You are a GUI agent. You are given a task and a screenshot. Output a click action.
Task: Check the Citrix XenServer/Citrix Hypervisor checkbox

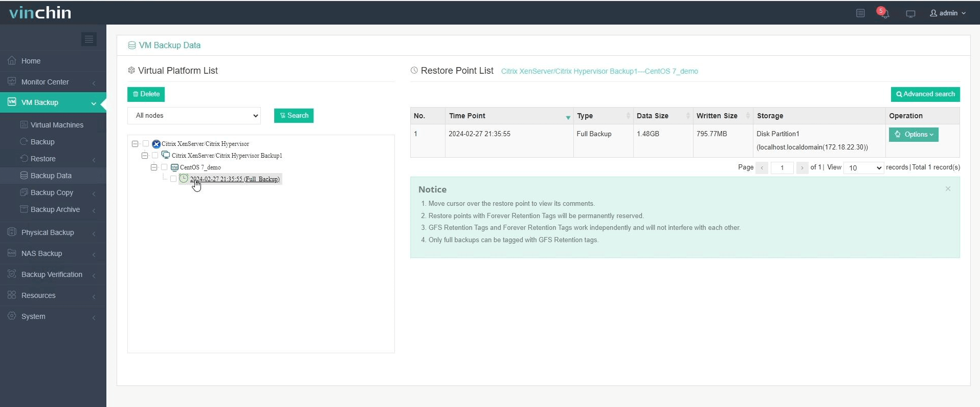[146, 143]
